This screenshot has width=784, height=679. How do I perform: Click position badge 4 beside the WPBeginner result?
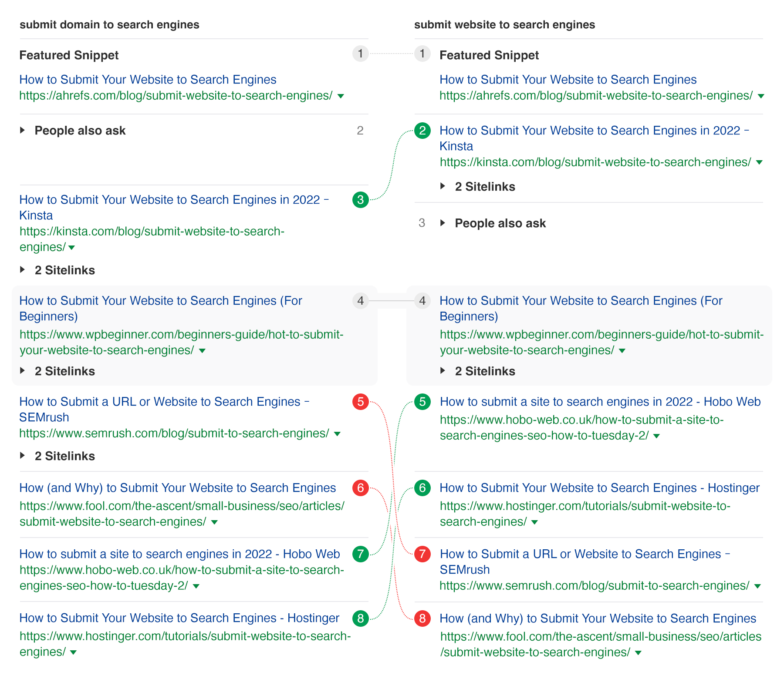pos(360,301)
